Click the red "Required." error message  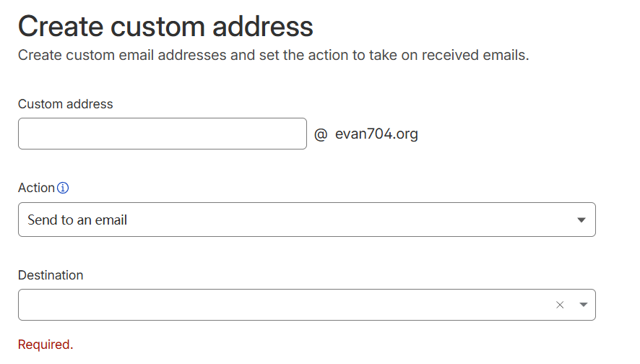[x=46, y=344]
